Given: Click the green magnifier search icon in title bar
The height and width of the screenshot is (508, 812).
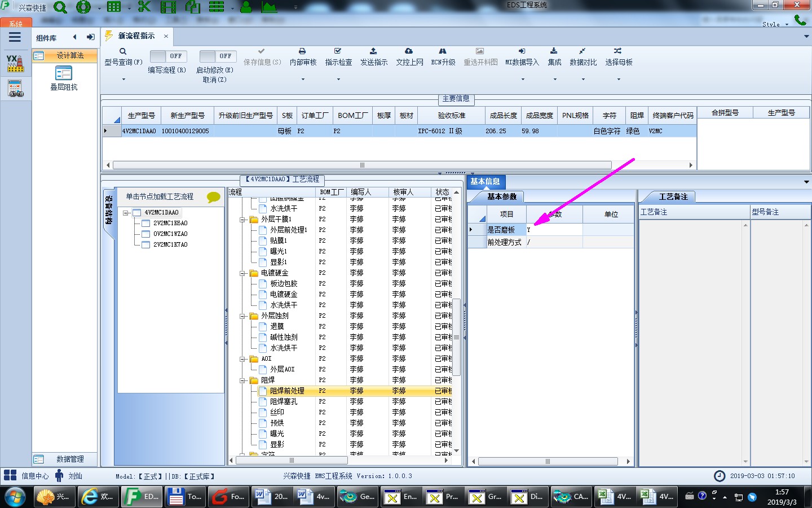Looking at the screenshot, I should tap(60, 7).
